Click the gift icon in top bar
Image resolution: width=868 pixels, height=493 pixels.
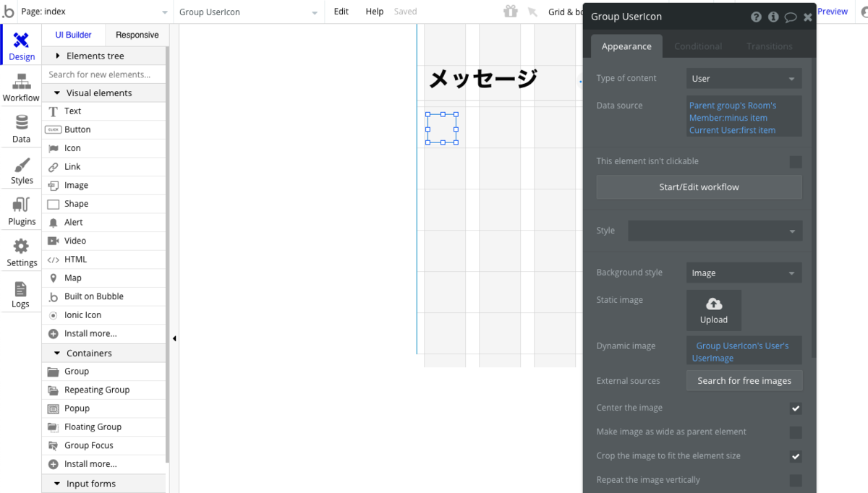(511, 12)
